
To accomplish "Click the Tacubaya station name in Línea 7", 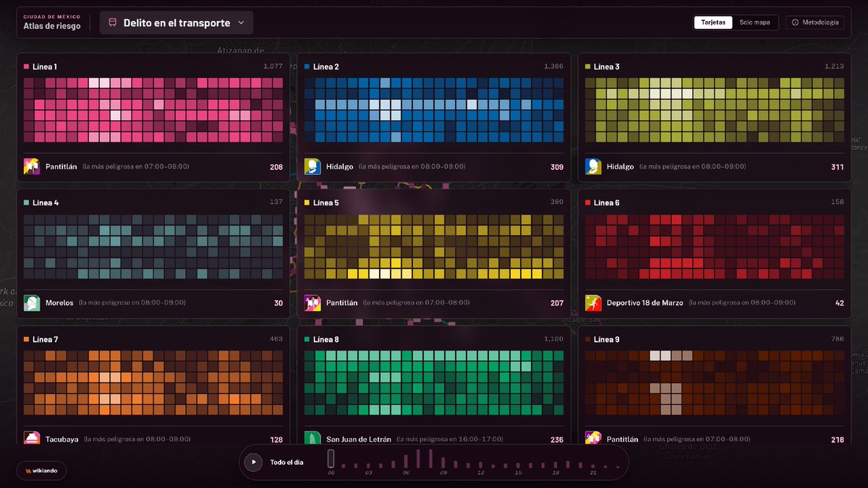I will (62, 439).
